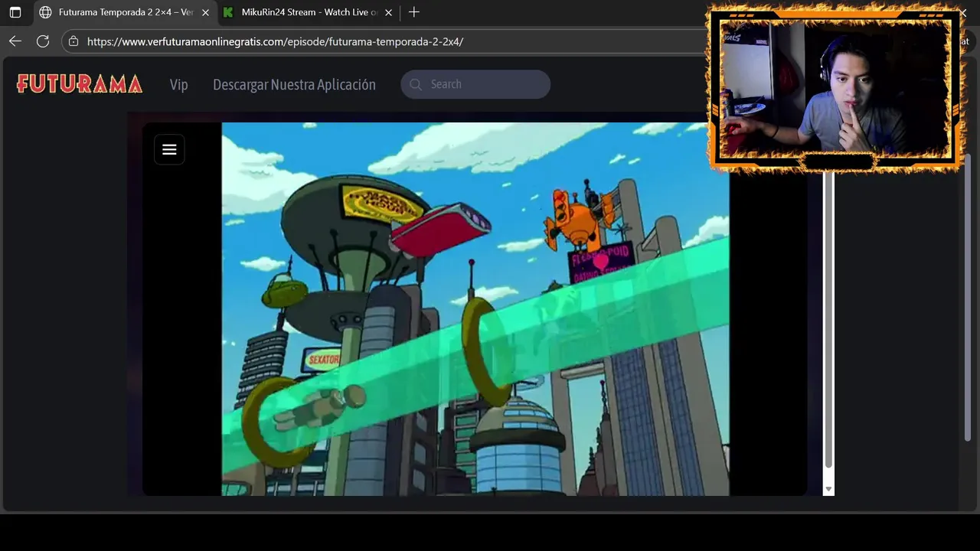Screen dimensions: 980x551
Task: View site information lock icon
Action: coord(73,41)
